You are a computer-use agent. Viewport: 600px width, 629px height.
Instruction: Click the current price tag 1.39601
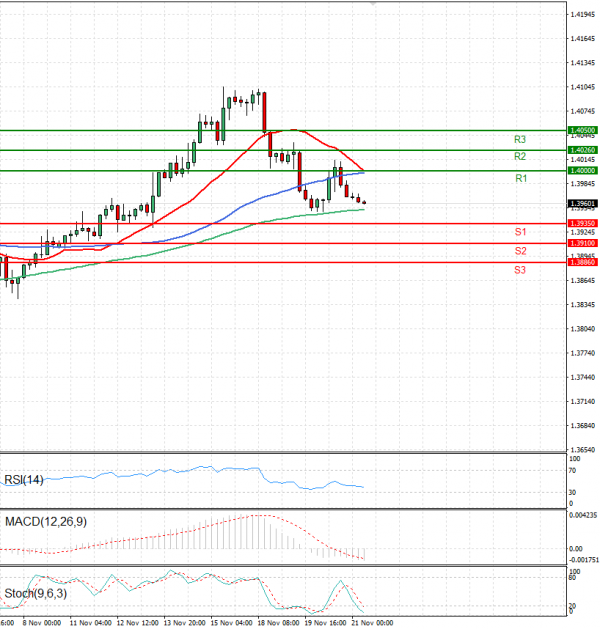582,204
